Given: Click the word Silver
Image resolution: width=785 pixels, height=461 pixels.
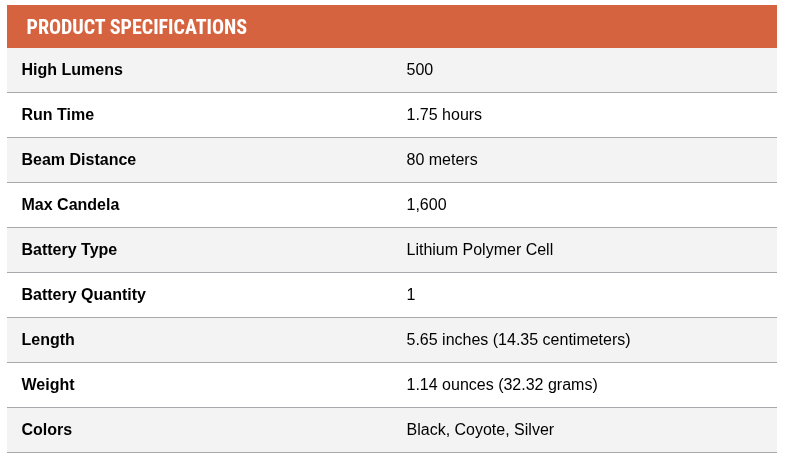Looking at the screenshot, I should [534, 430].
